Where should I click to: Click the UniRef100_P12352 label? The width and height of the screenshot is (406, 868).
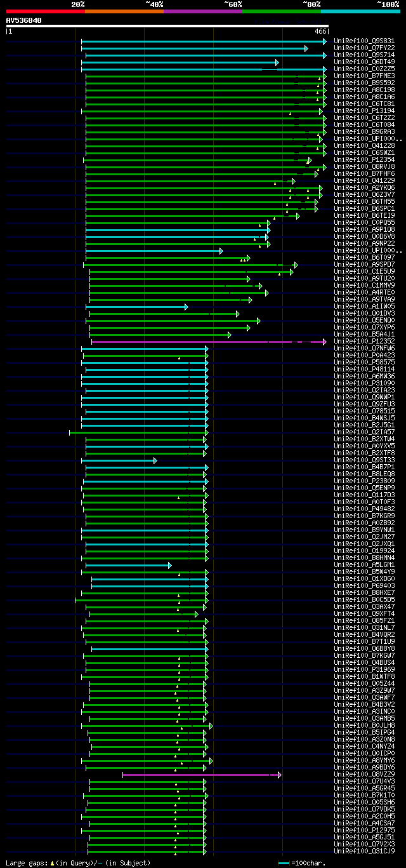pyautogui.click(x=364, y=341)
